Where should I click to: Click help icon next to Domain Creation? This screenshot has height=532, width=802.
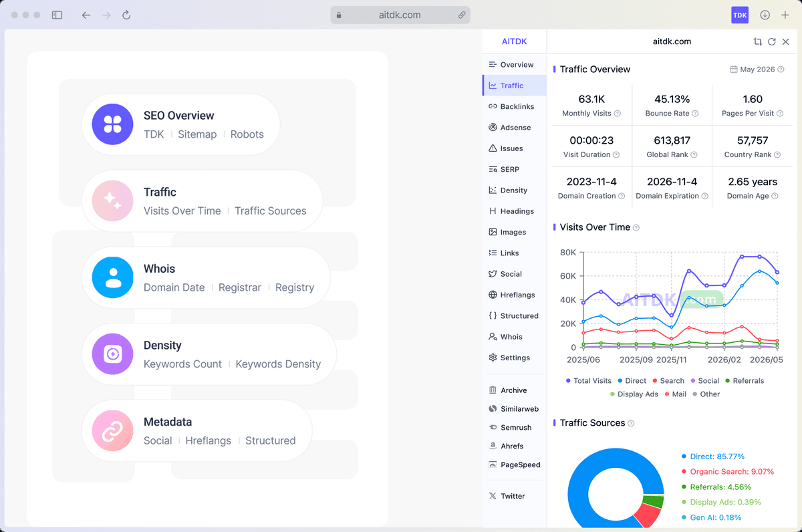(x=622, y=196)
